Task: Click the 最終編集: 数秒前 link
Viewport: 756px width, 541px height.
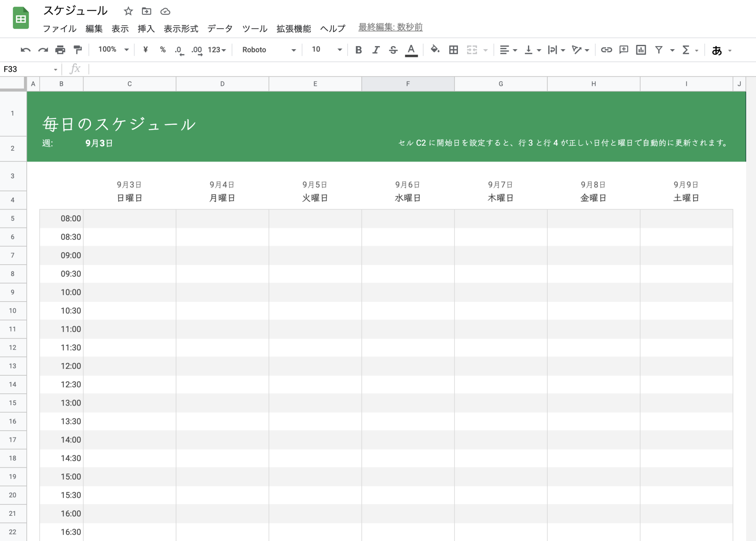Action: 390,27
